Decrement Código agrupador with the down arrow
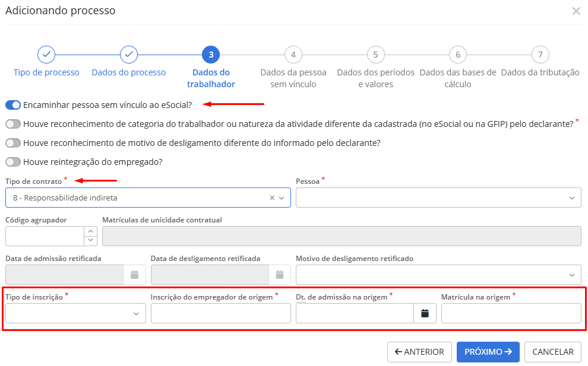 click(x=90, y=240)
